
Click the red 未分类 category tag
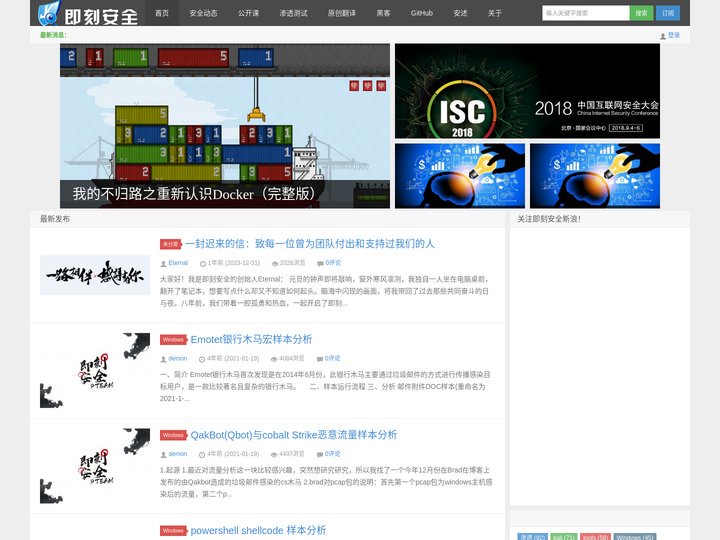click(171, 244)
